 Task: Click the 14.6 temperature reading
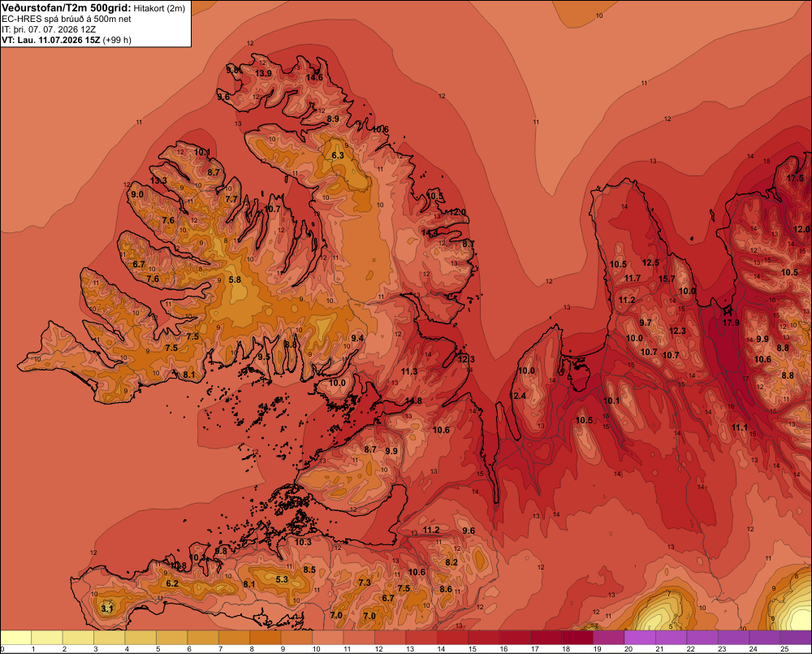coord(314,78)
